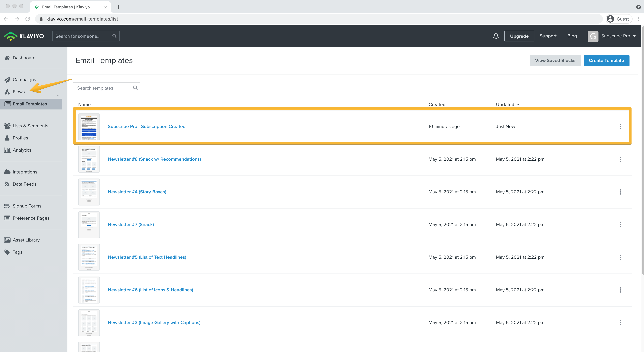Open the Guest profile menu in Chrome

point(619,19)
